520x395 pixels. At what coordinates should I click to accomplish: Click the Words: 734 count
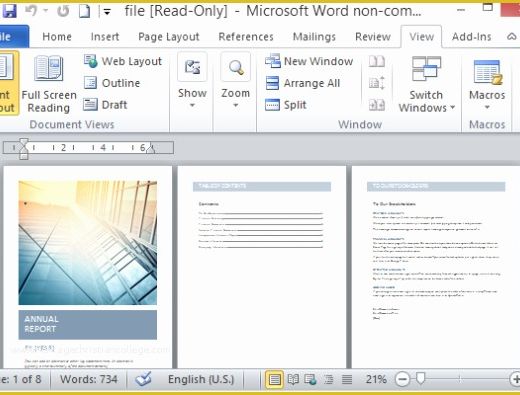89,379
